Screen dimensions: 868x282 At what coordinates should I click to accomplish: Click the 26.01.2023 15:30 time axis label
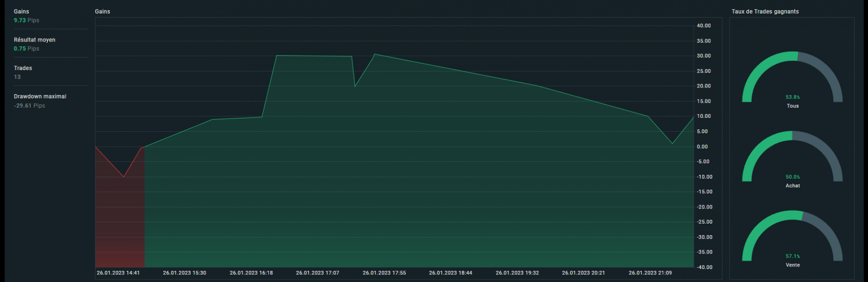coord(185,273)
